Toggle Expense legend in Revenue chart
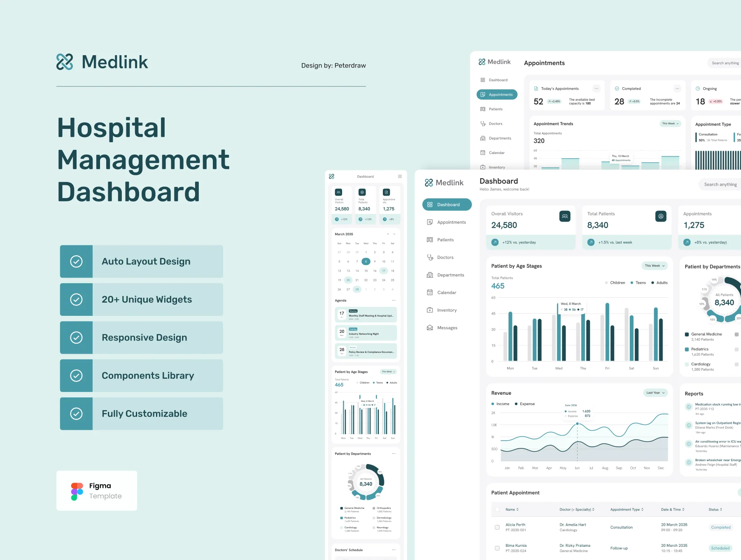Screen dimensions: 741x560 click(x=525, y=404)
